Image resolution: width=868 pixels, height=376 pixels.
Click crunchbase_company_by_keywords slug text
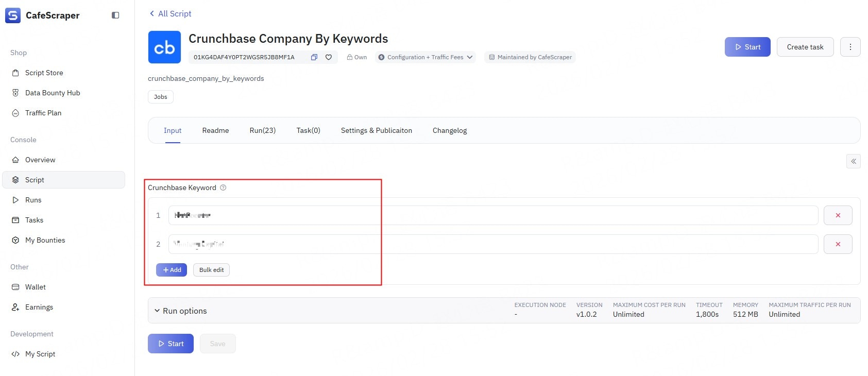pyautogui.click(x=206, y=78)
